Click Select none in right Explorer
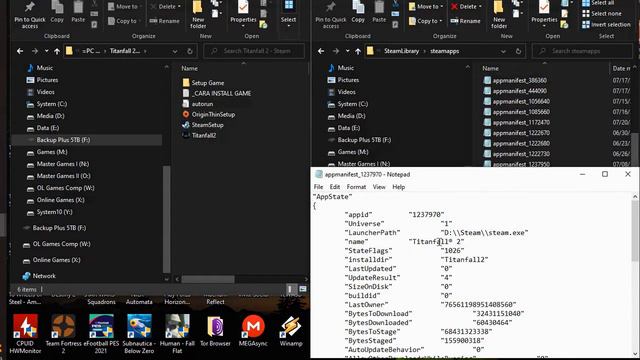This screenshot has height=360, width=640. pyautogui.click(x=602, y=13)
